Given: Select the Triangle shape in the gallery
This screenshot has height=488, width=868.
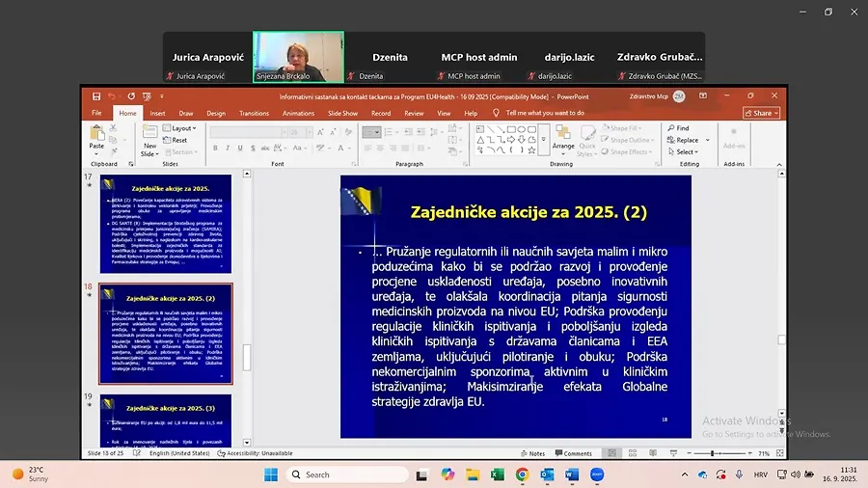Looking at the screenshot, I should coord(480,140).
